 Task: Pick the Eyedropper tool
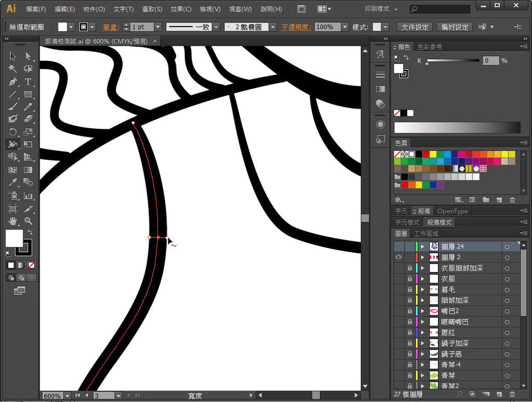(x=13, y=182)
